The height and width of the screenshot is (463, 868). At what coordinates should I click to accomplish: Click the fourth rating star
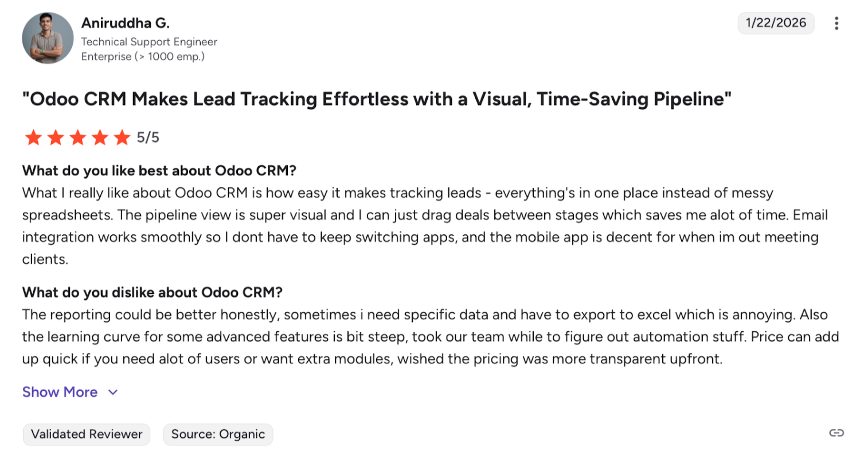point(100,138)
